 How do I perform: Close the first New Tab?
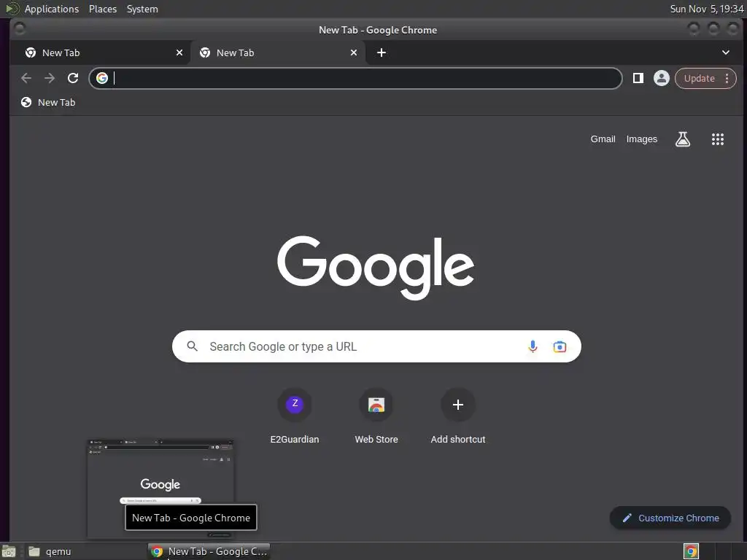(x=179, y=52)
